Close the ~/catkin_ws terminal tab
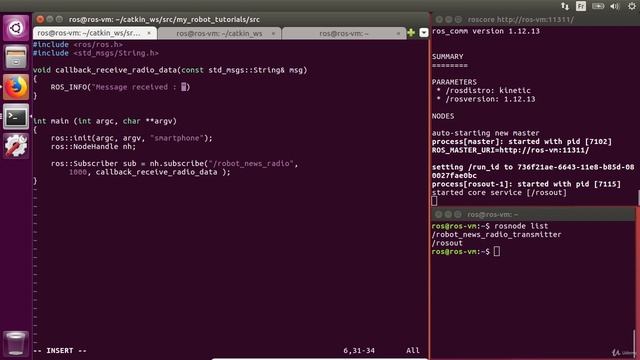Viewport: 640px width, 360px height. pos(273,33)
